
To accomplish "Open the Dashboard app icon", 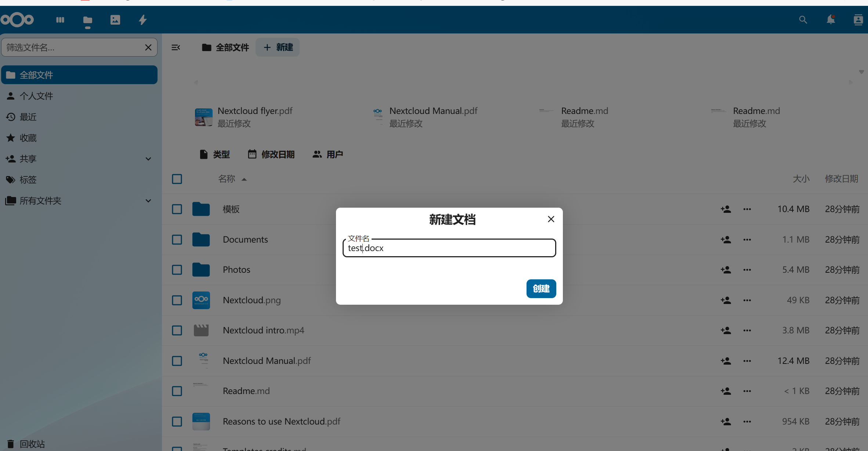I will (60, 20).
